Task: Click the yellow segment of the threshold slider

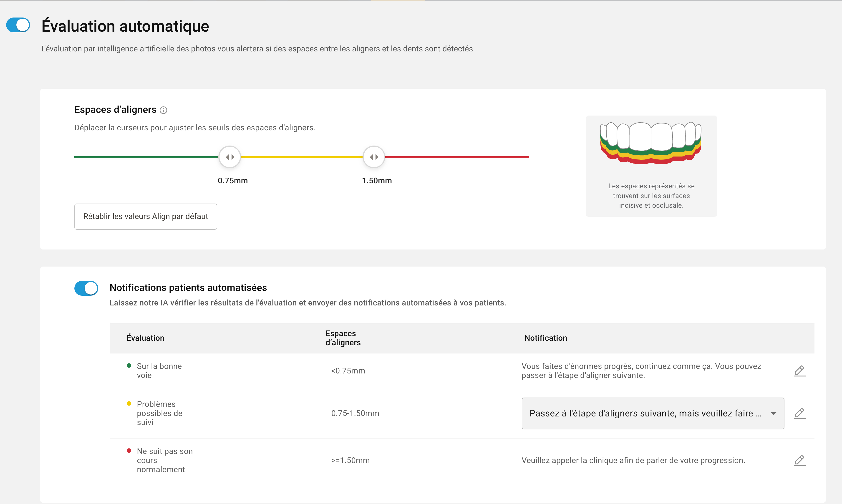Action: 302,157
